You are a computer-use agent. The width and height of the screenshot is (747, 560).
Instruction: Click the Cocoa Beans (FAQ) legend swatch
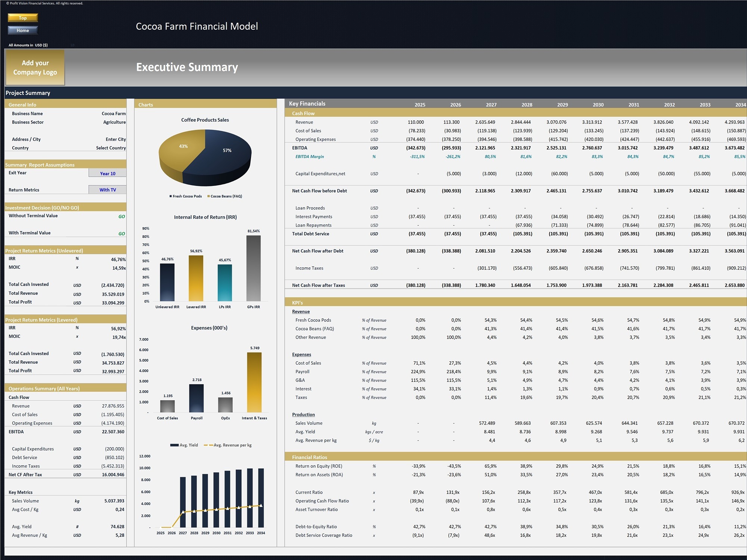(x=209, y=196)
